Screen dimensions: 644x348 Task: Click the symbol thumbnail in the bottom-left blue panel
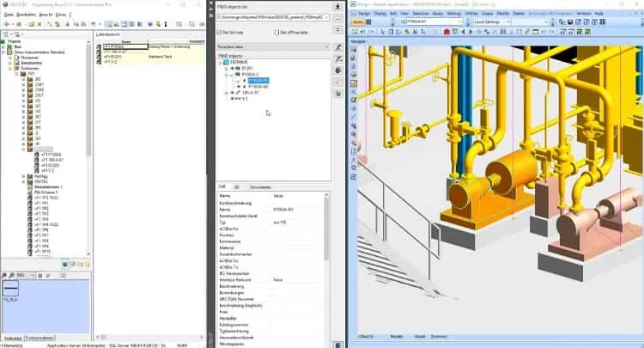[10, 289]
